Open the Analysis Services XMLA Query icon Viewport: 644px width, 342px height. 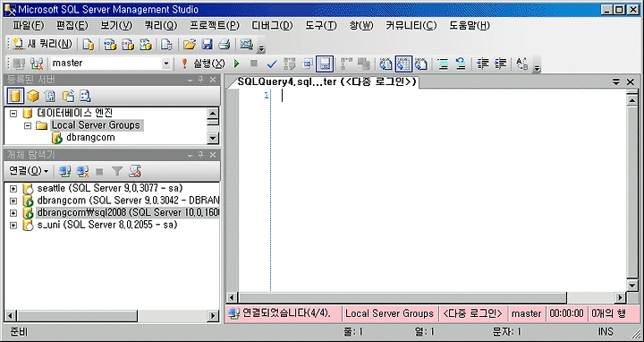(146, 44)
